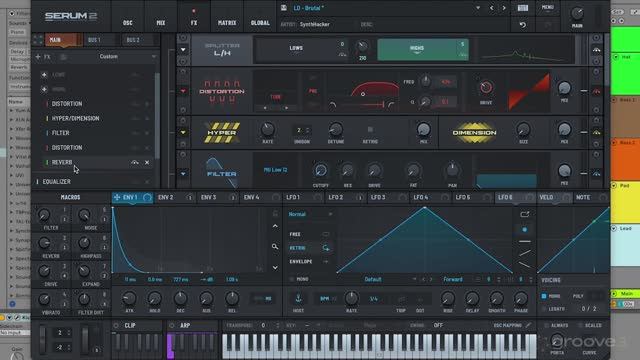The image size is (640, 360).
Task: Select the LFO point draw tool
Action: coord(524,229)
